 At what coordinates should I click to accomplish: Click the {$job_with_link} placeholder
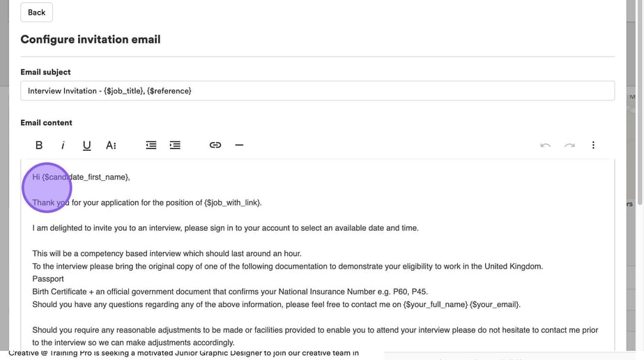[232, 203]
